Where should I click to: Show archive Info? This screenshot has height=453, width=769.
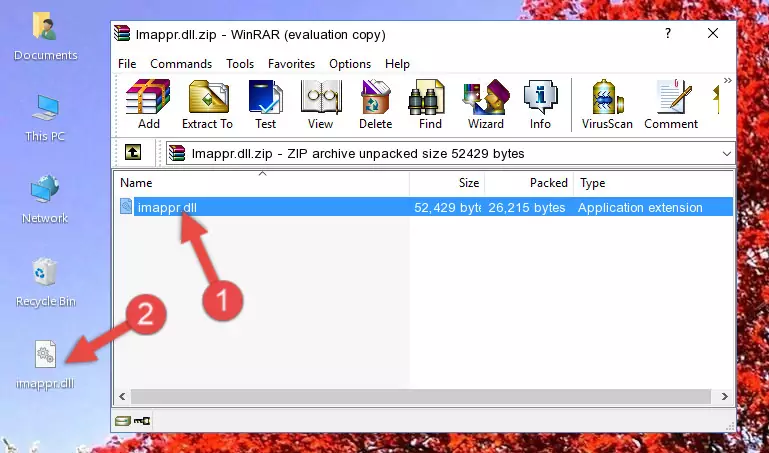(540, 104)
